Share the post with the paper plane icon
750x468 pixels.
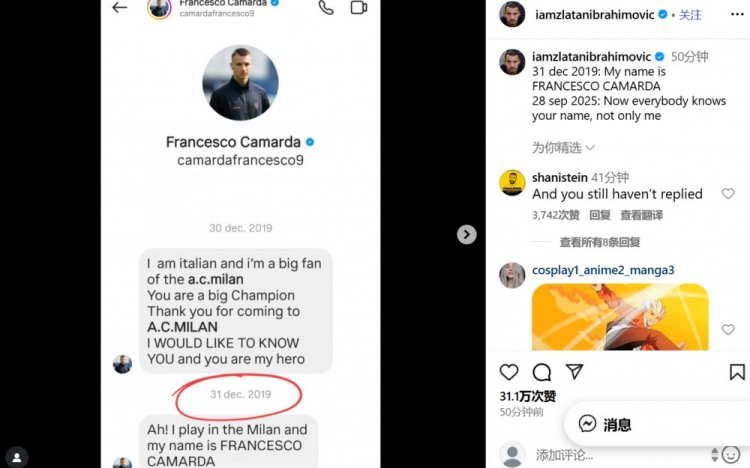[x=575, y=372]
